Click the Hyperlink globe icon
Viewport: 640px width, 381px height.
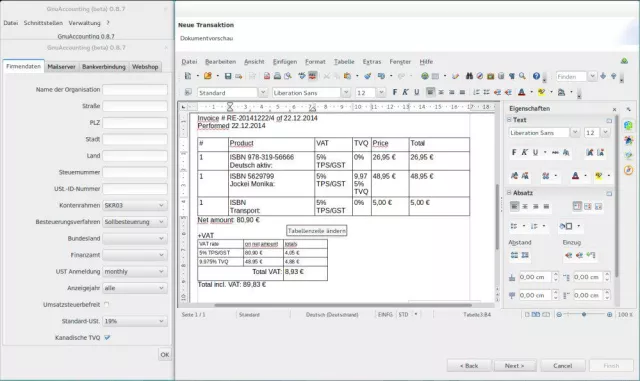[425, 76]
